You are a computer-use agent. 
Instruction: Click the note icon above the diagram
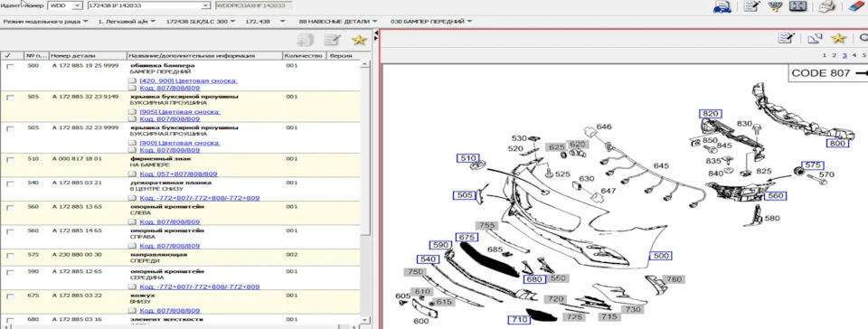pos(786,38)
